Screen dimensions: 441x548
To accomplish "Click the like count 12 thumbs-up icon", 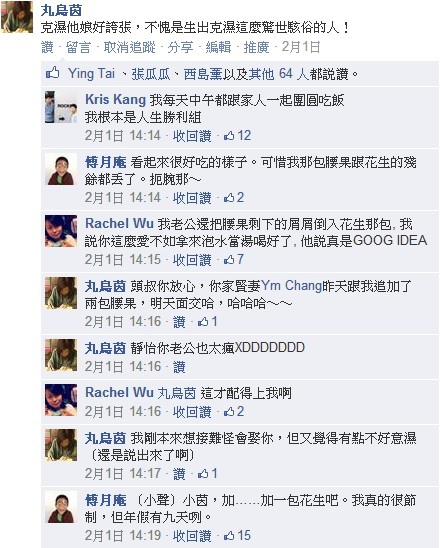I will [229, 136].
